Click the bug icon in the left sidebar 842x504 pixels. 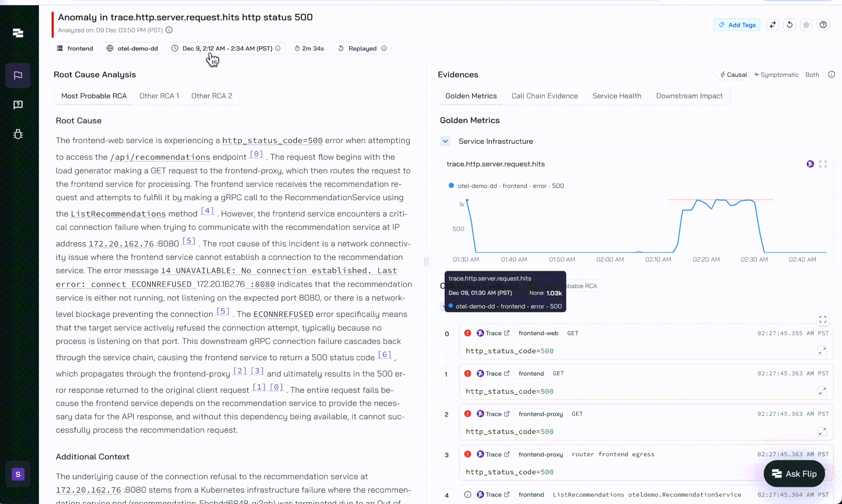point(18,134)
